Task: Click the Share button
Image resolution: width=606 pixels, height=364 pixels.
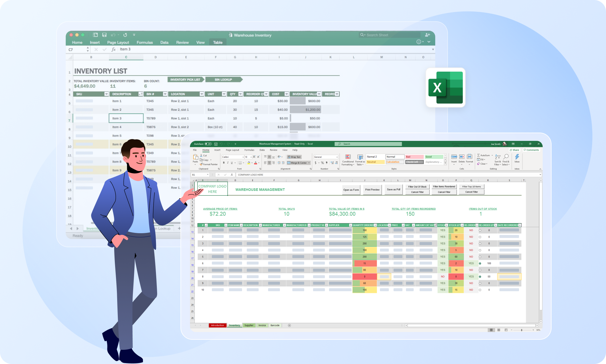Action: pos(514,150)
